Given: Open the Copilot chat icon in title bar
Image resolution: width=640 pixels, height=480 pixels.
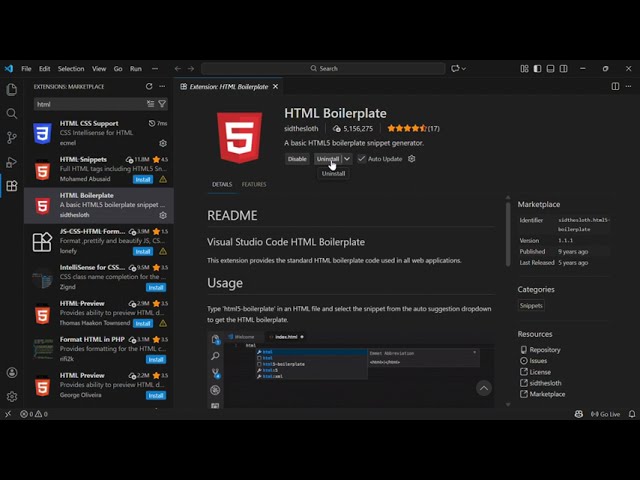Looking at the screenshot, I should [455, 69].
